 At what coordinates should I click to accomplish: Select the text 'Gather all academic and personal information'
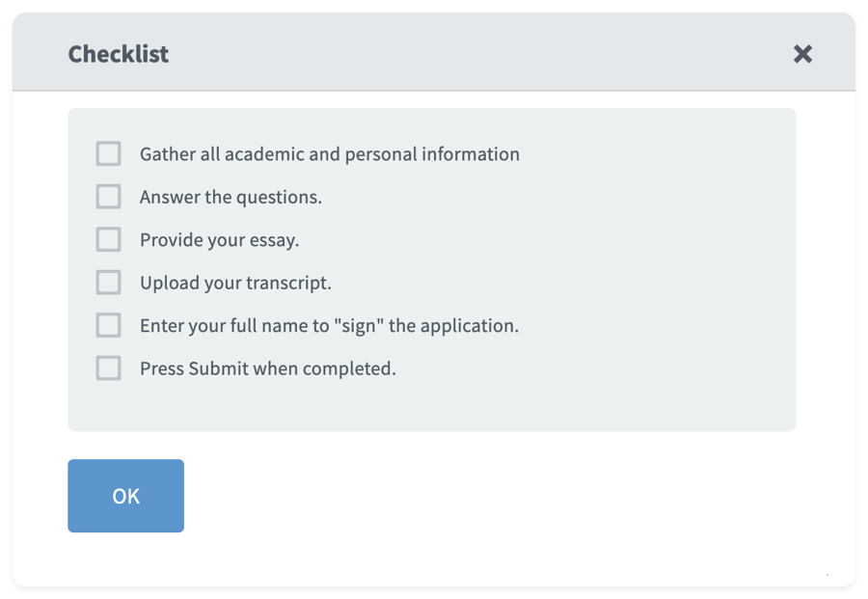click(x=330, y=153)
